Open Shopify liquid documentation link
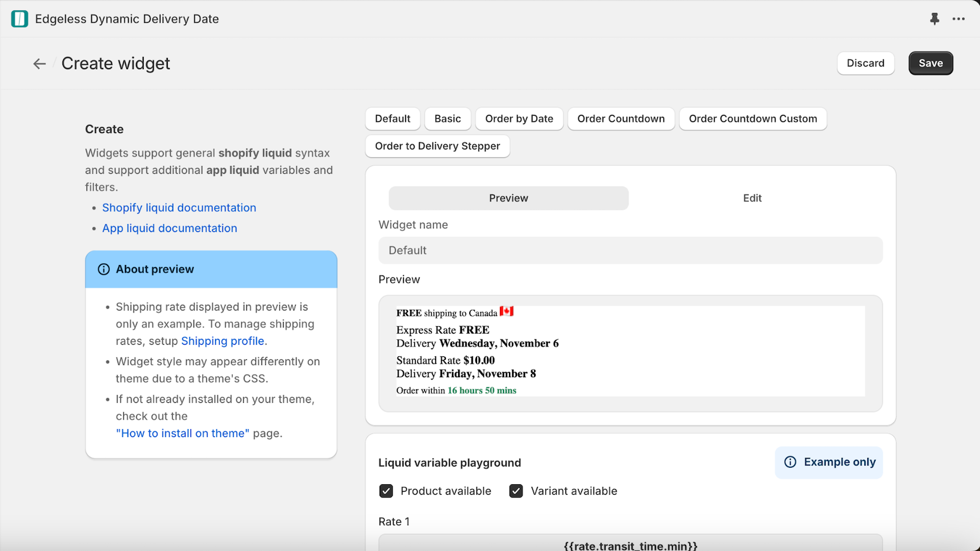The image size is (980, 551). tap(179, 208)
